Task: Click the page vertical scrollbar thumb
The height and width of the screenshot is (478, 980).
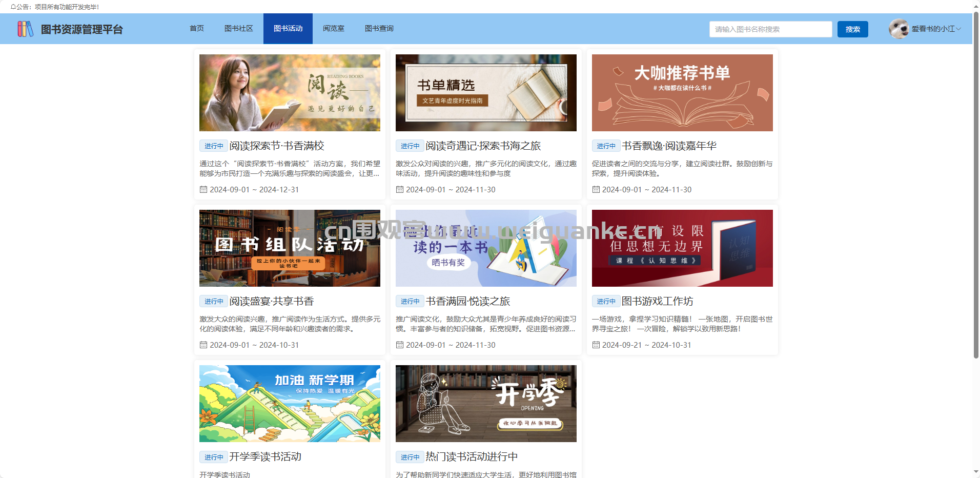Action: click(976, 185)
